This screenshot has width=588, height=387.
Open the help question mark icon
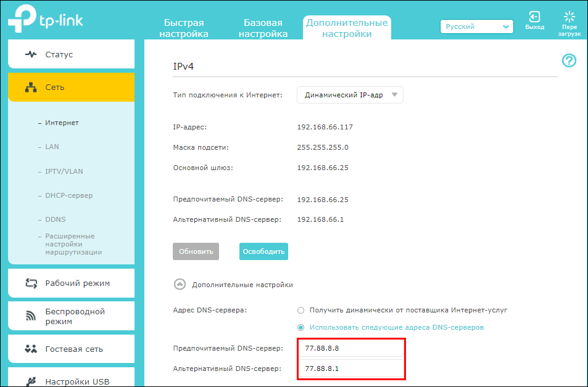pyautogui.click(x=569, y=60)
